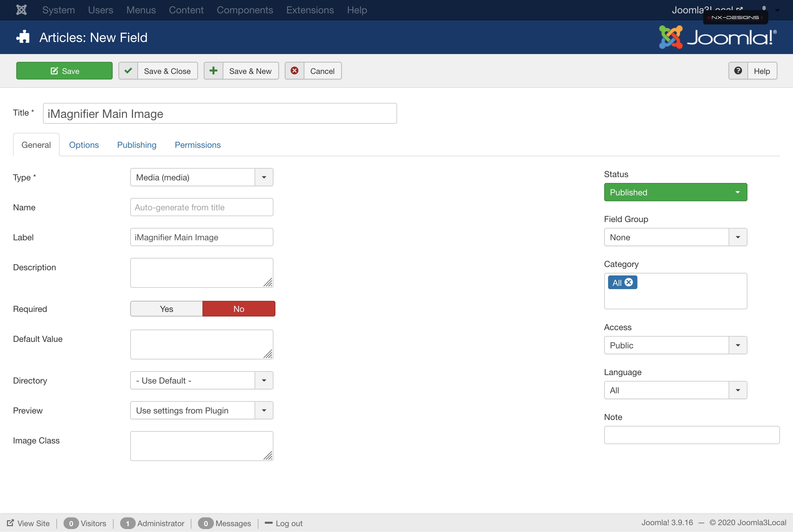This screenshot has width=793, height=532.
Task: Open the Access dropdown showing Public
Action: click(x=675, y=345)
